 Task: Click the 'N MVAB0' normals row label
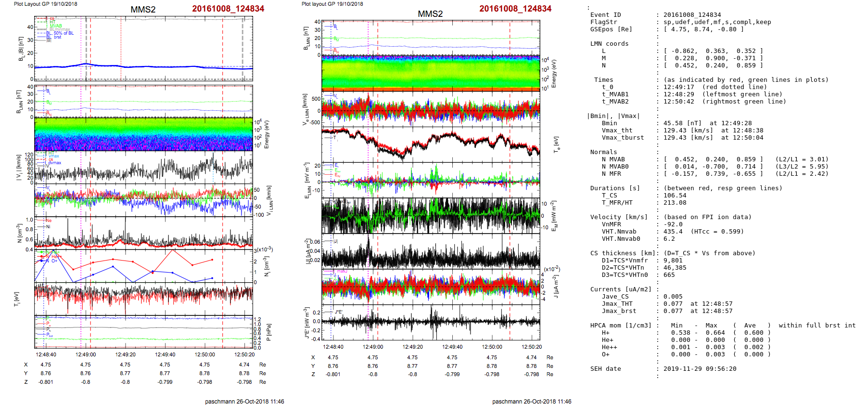coord(615,167)
